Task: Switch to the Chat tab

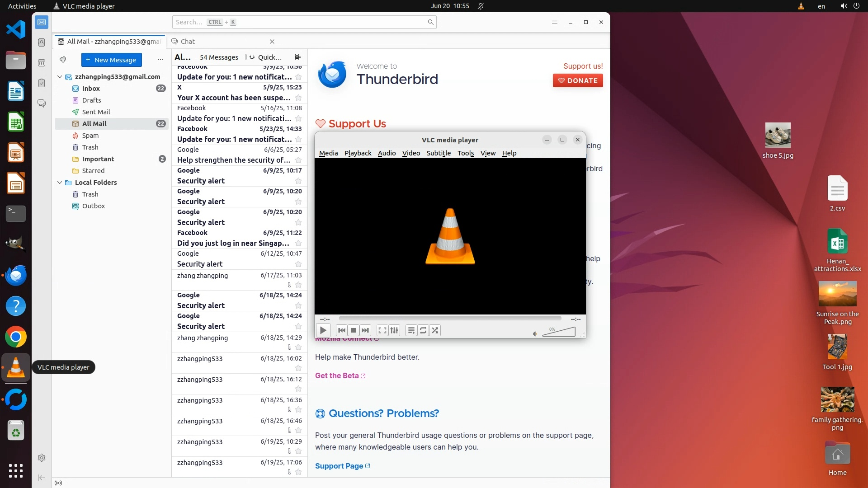Action: tap(188, 42)
